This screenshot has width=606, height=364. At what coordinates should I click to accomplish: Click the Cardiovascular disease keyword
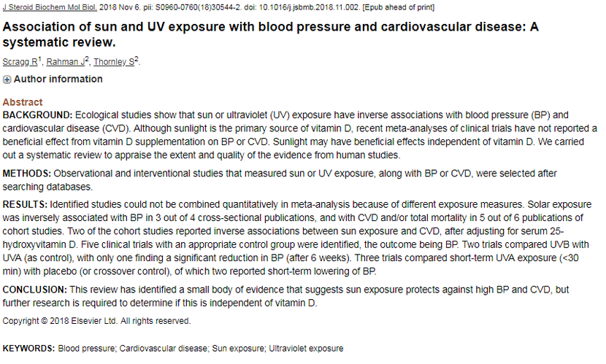(164, 349)
